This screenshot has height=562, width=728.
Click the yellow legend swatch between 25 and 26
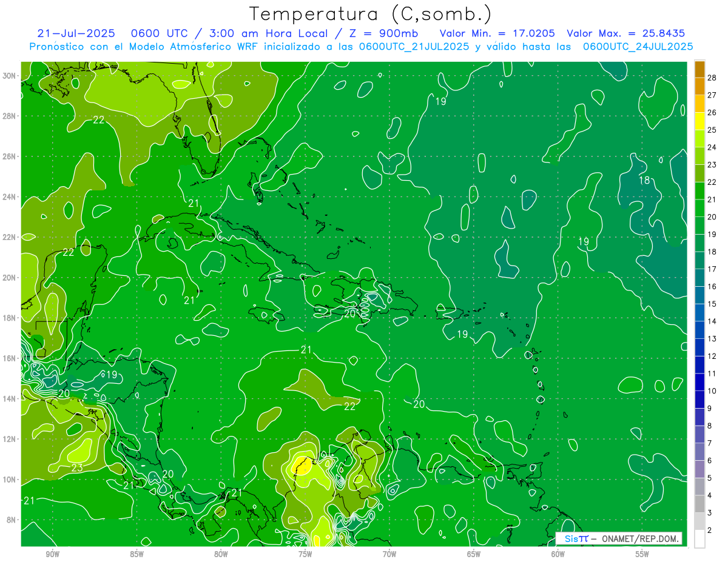[699, 121]
